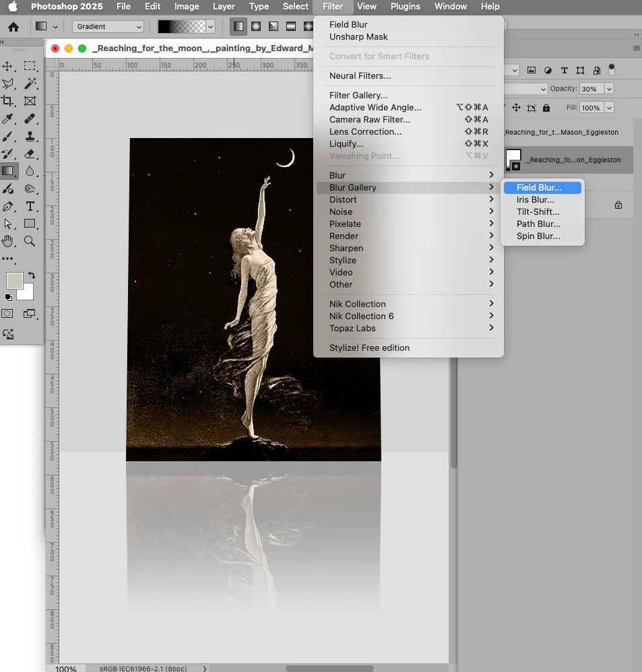This screenshot has width=642, height=672.
Task: Open the Gradient mode dropdown
Action: pyautogui.click(x=108, y=26)
